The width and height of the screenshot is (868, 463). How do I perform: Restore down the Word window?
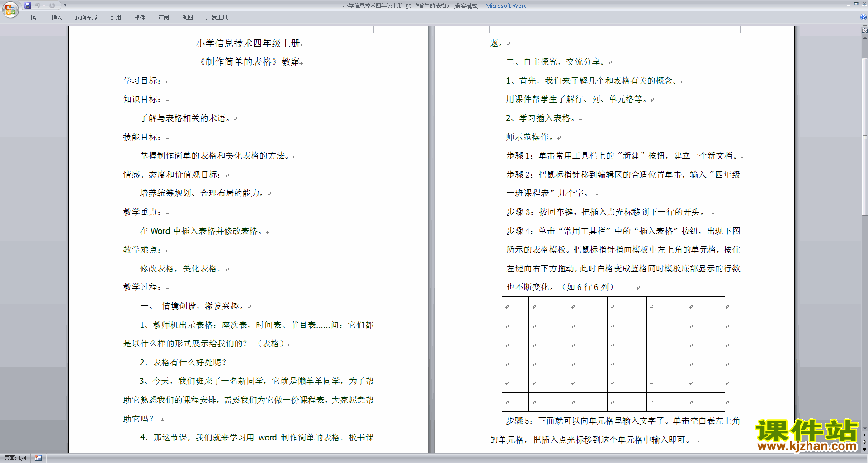pos(856,4)
